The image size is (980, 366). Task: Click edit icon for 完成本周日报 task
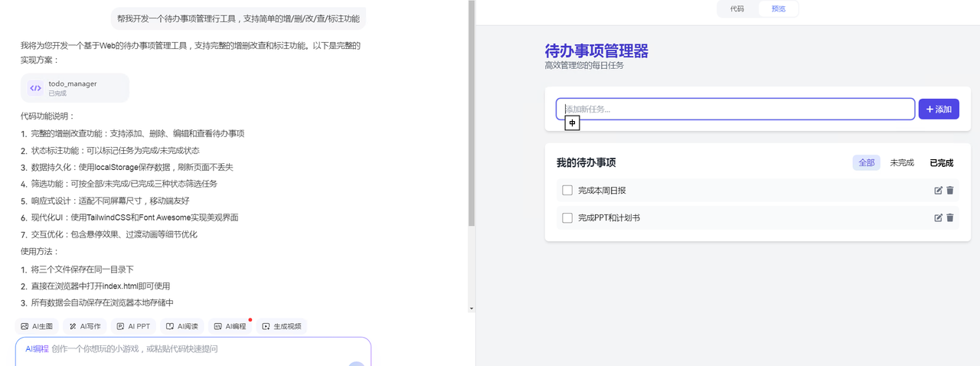(x=939, y=191)
